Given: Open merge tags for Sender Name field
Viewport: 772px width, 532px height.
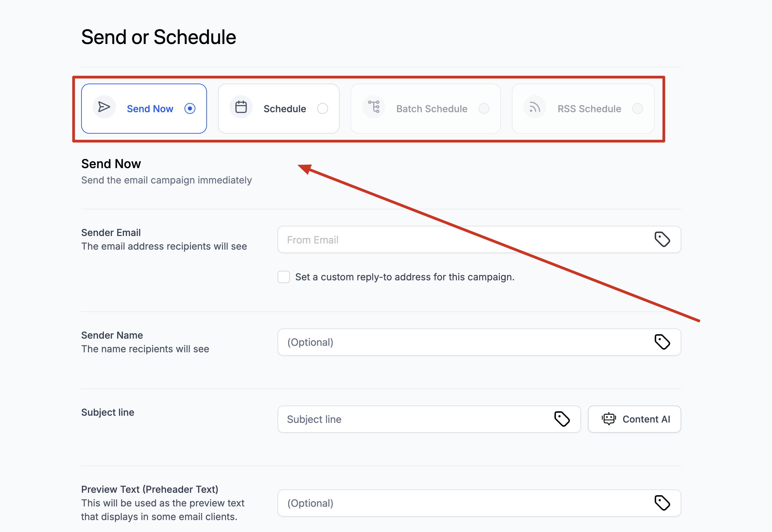Looking at the screenshot, I should point(662,342).
